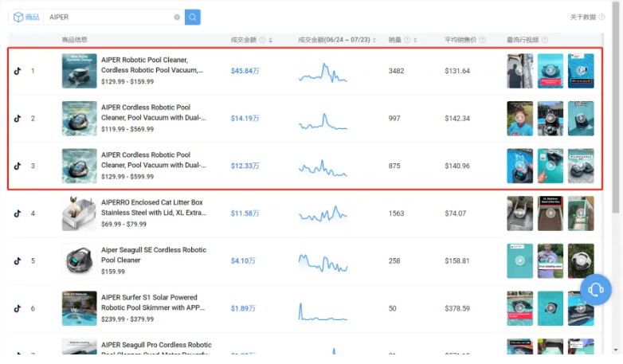Image resolution: width=623 pixels, height=364 pixels.
Task: Click the blue search magnifier button
Action: coord(193,17)
